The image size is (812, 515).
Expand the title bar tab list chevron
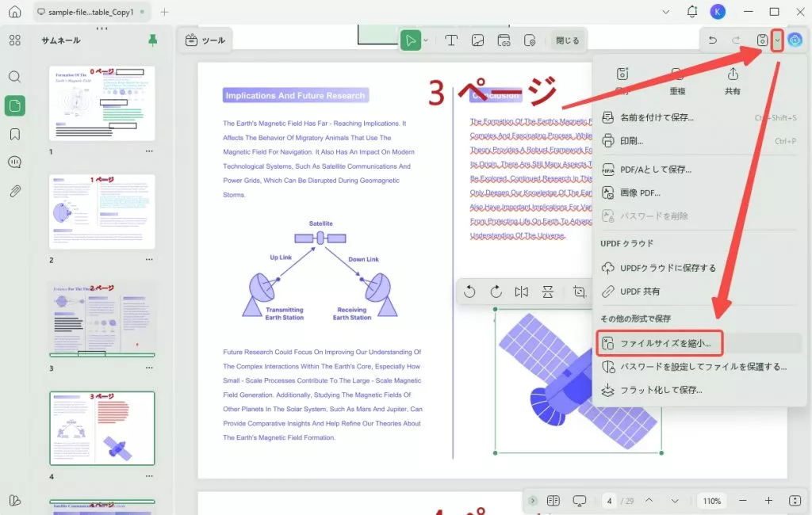[x=666, y=12]
